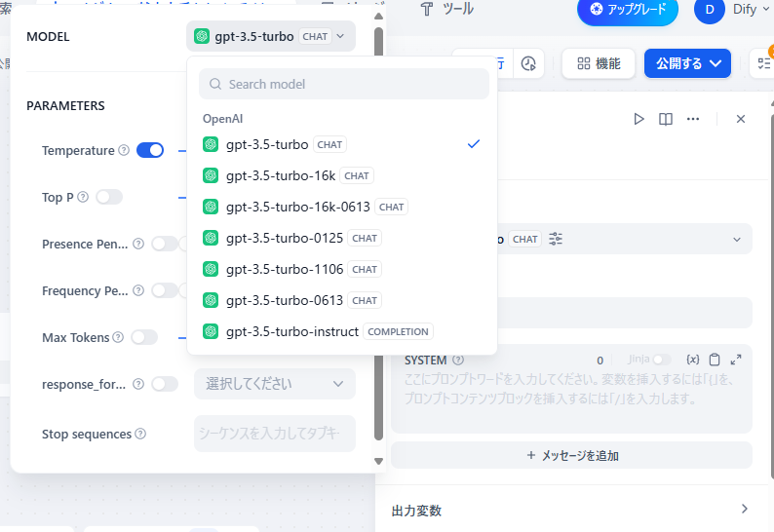
Task: Click the Top P slider track
Action: tap(182, 198)
